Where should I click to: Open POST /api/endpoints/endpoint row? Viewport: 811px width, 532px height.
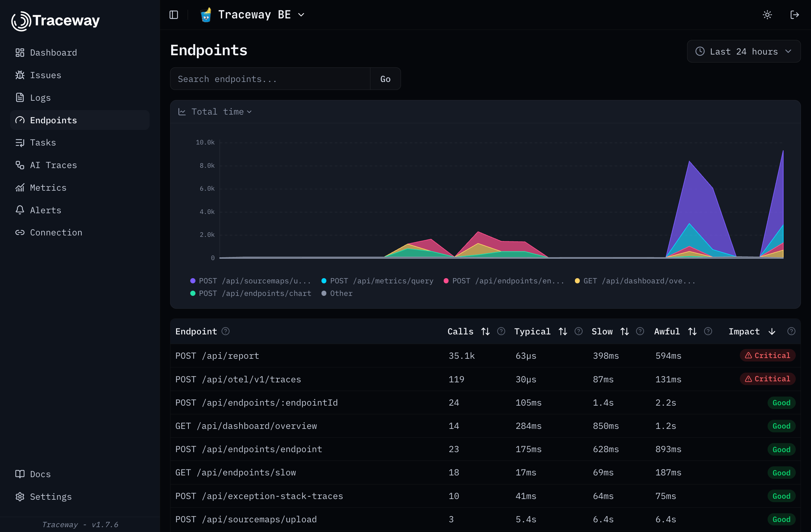click(485, 449)
